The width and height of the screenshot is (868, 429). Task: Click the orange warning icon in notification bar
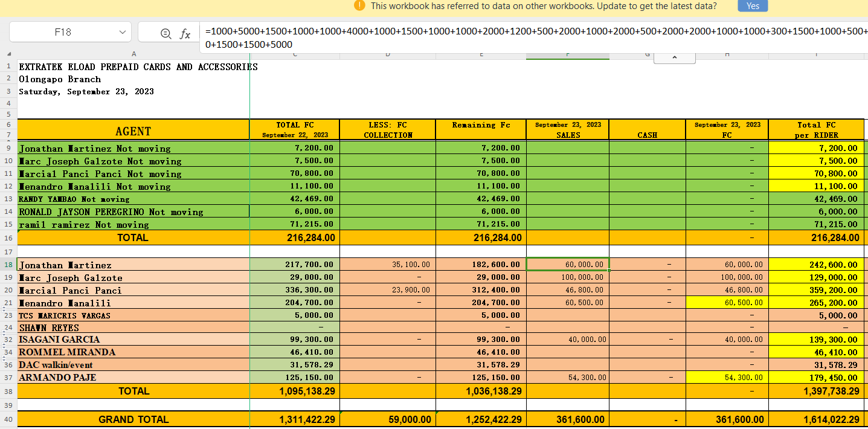pos(360,6)
